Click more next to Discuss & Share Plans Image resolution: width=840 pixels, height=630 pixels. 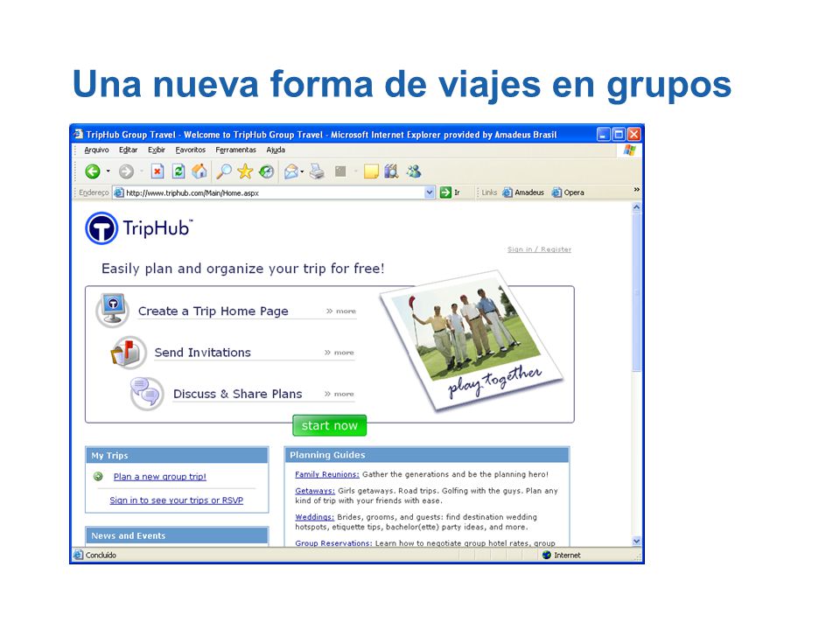click(339, 394)
